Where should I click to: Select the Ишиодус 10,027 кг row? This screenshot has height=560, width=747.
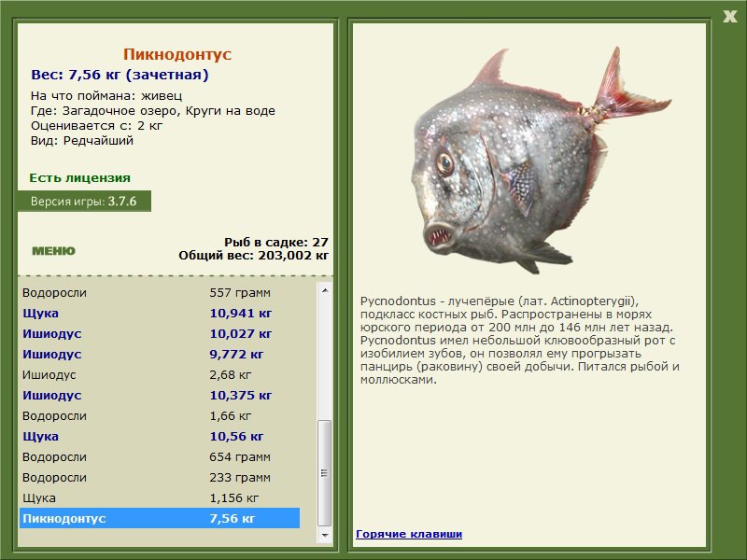click(160, 333)
